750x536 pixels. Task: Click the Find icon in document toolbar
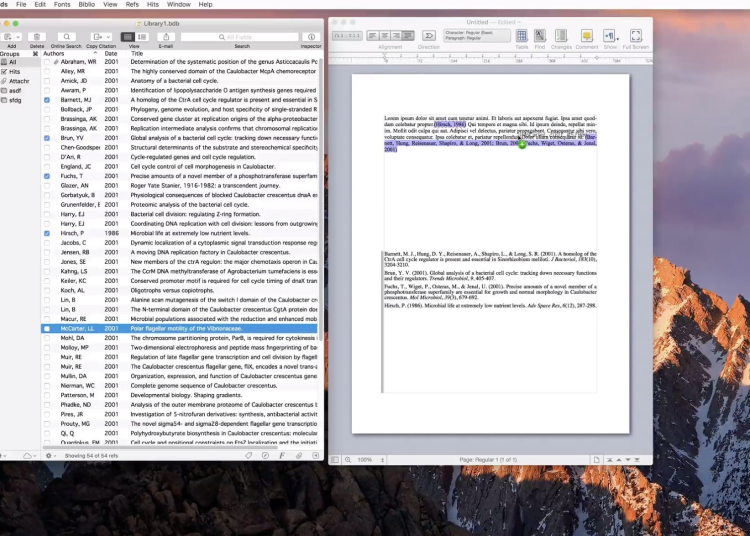[x=540, y=36]
